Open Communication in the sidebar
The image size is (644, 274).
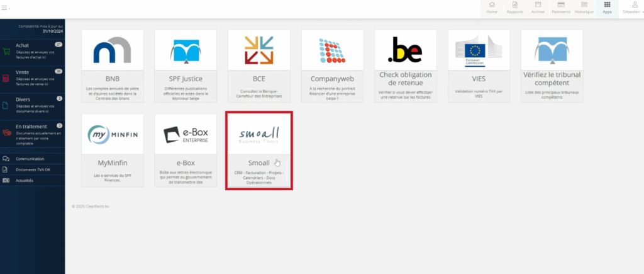point(33,159)
